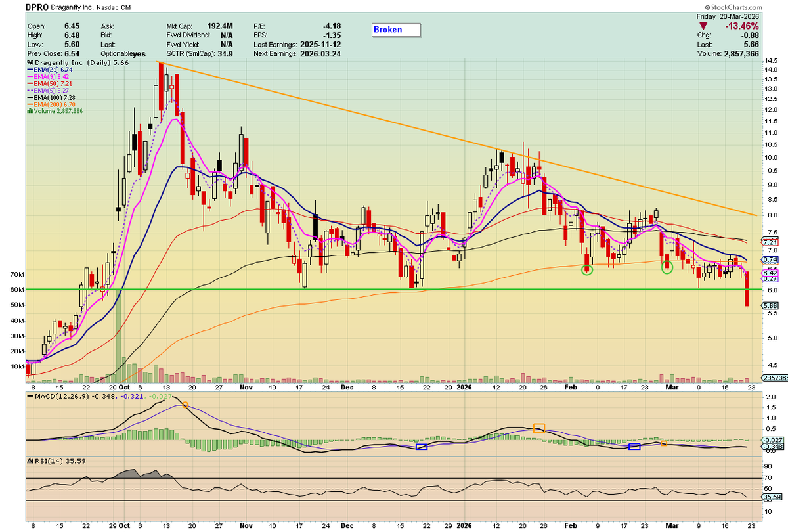Click the percent change -13.46%
Viewport: 788px width, 532px height.
(741, 26)
